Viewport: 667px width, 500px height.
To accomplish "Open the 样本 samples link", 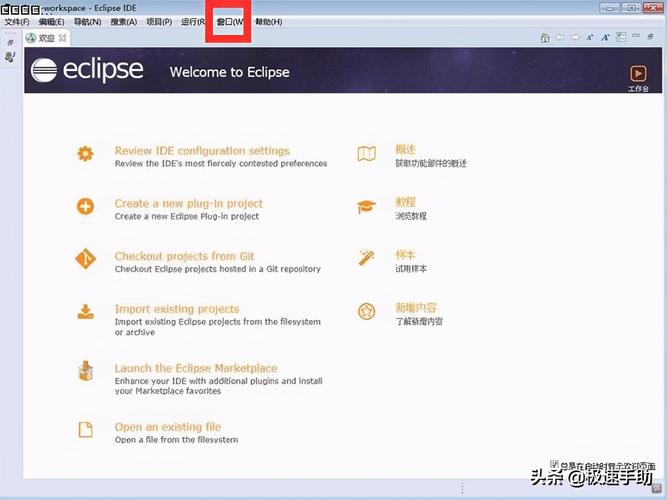I will pyautogui.click(x=405, y=255).
